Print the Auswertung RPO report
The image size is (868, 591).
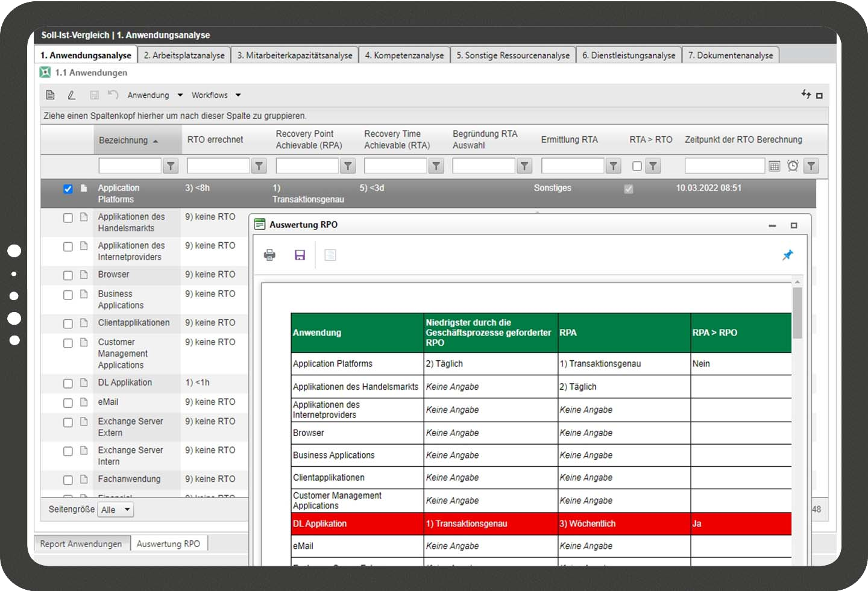(269, 255)
